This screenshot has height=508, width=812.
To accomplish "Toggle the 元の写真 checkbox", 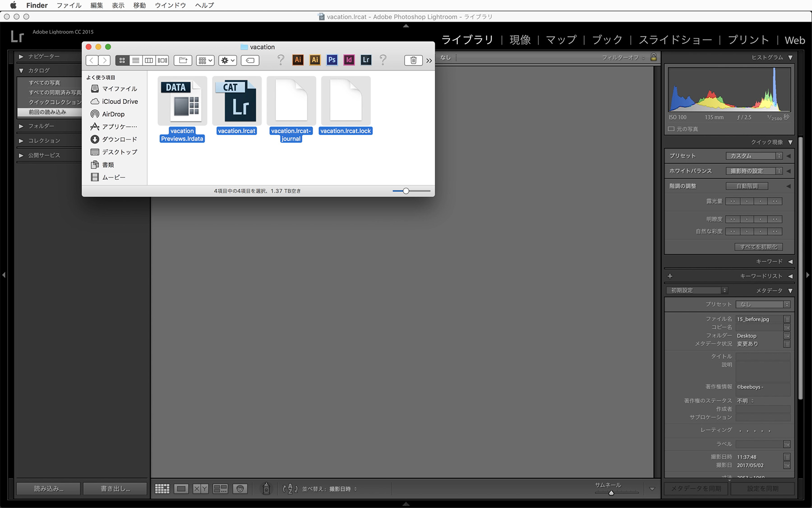I will [x=671, y=129].
